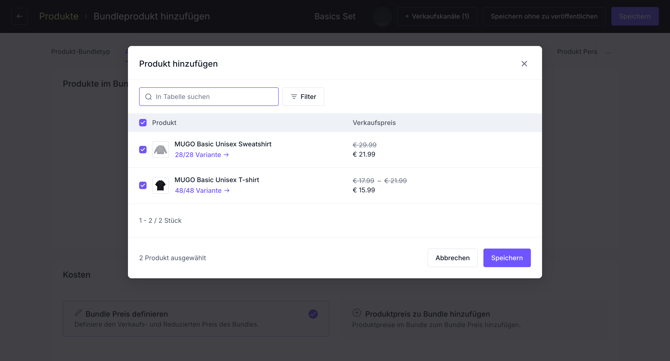Click Speichern ohne zu veröffentlichen
This screenshot has height=361, width=670.
[x=544, y=16]
